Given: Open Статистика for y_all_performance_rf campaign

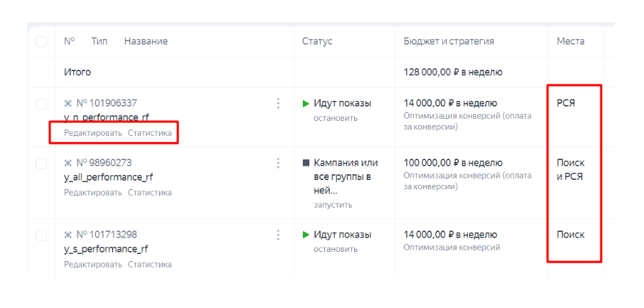Looking at the screenshot, I should (149, 192).
